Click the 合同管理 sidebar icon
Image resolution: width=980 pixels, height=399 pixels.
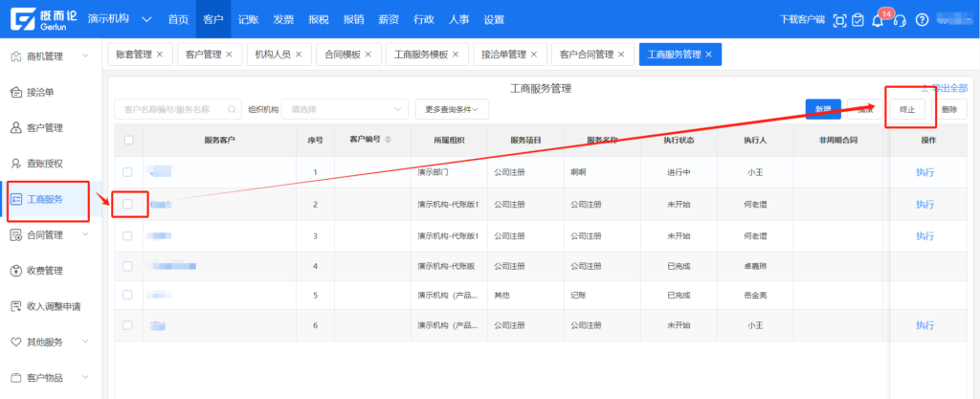point(17,234)
